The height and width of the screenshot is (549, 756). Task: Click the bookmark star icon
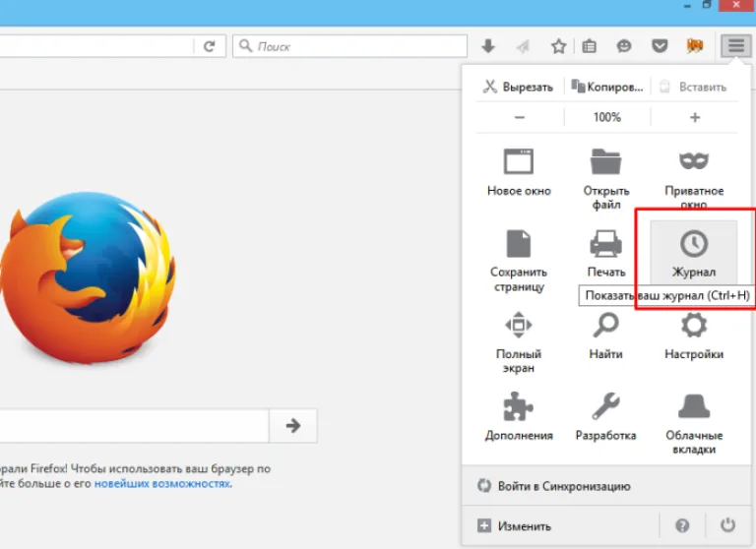(x=558, y=46)
